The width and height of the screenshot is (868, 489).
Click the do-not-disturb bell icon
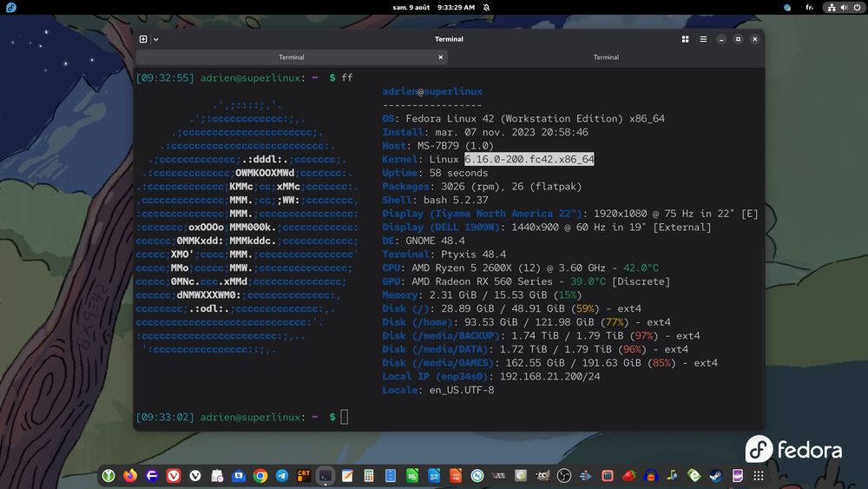[x=486, y=7]
